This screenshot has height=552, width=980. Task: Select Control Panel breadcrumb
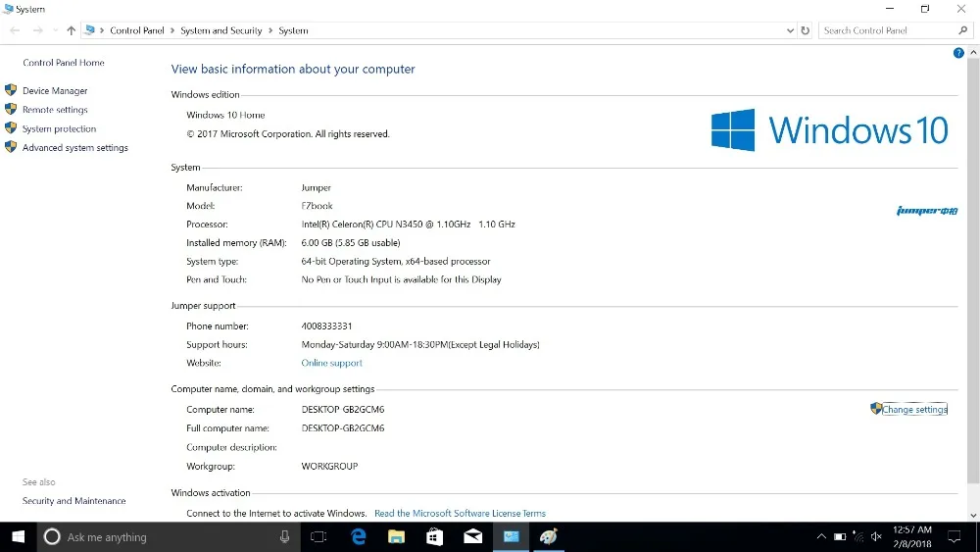click(x=137, y=30)
